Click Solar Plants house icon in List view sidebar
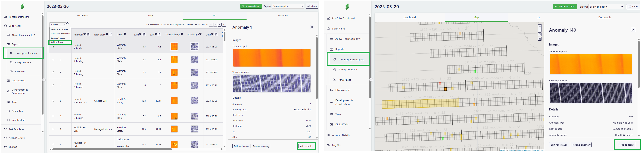 coord(5,26)
